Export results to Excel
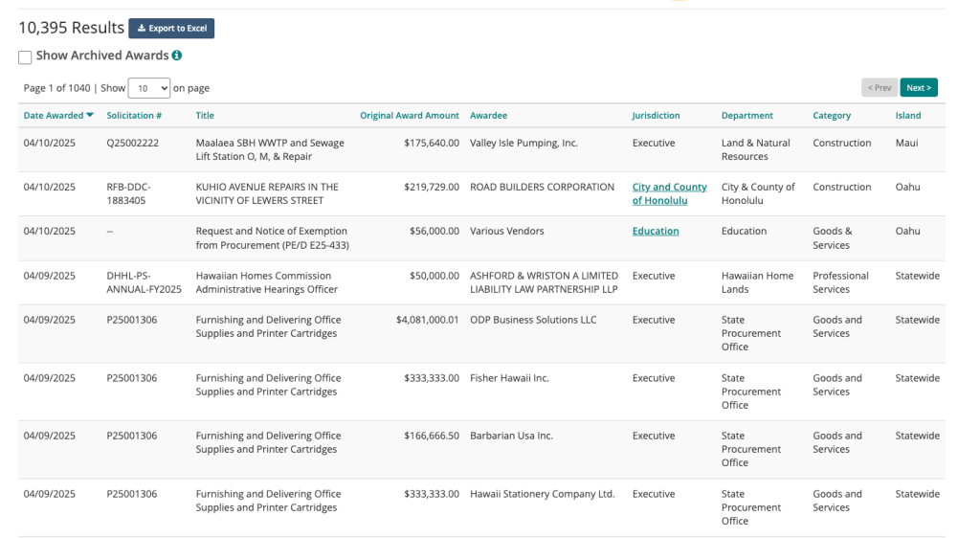Viewport: 980px width, 538px height. [x=171, y=28]
